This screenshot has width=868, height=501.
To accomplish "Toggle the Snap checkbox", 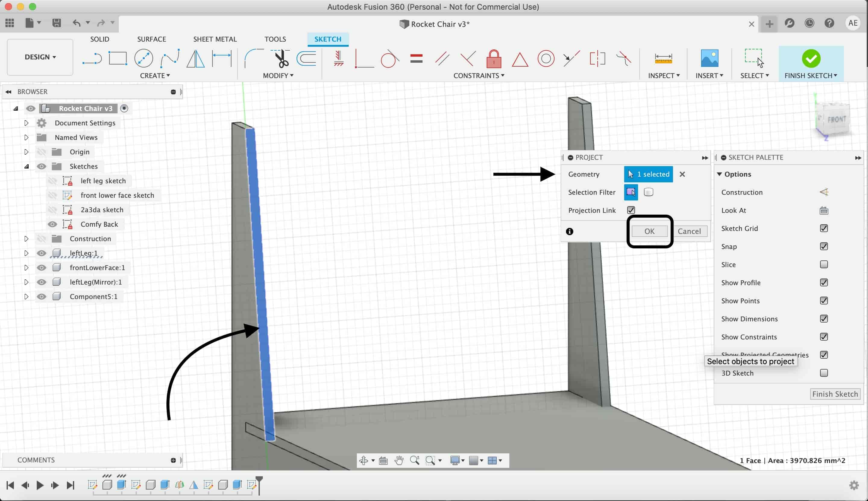I will (x=824, y=246).
